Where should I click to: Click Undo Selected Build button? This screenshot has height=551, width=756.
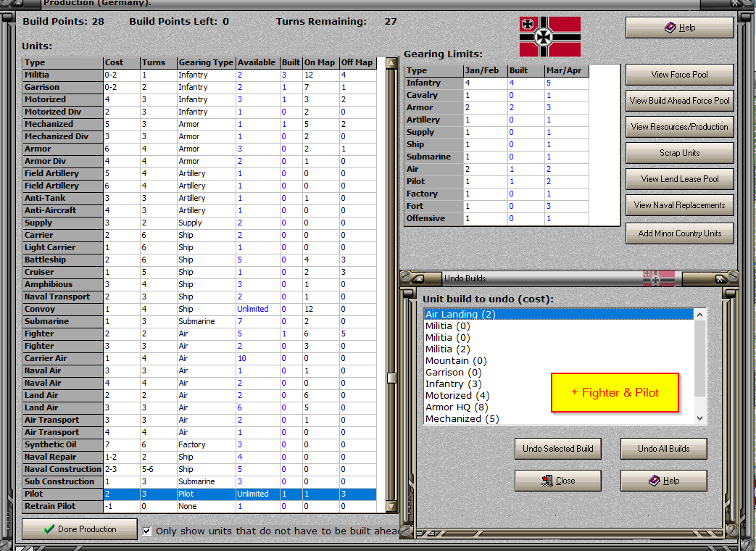coord(558,449)
